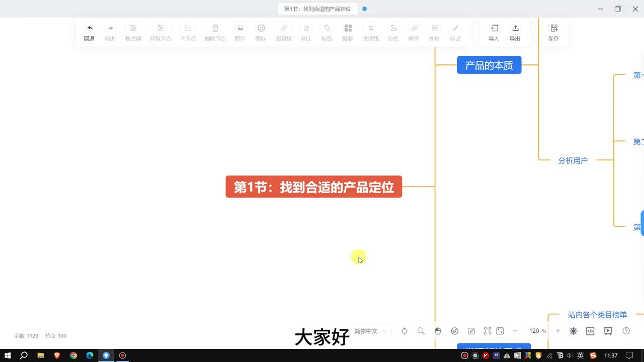This screenshot has width=644, height=362.
Task: Select the 分析用户 node
Action: 573,160
